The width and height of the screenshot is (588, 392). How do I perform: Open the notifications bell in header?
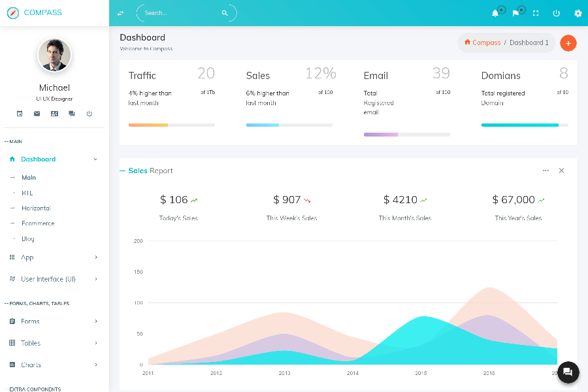495,13
